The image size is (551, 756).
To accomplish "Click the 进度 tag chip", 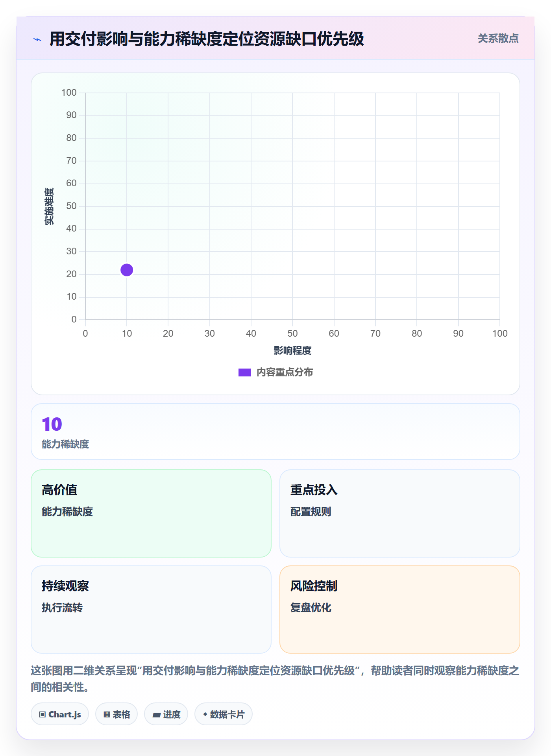I will 166,714.
